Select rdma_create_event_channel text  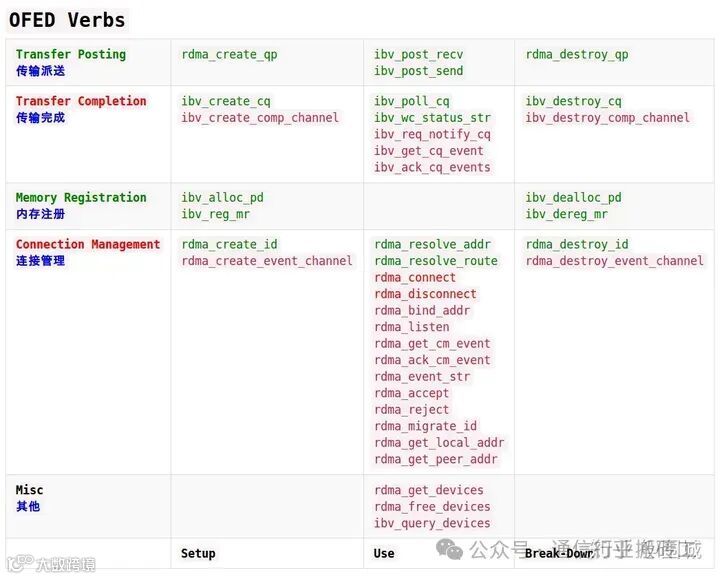pos(267,261)
